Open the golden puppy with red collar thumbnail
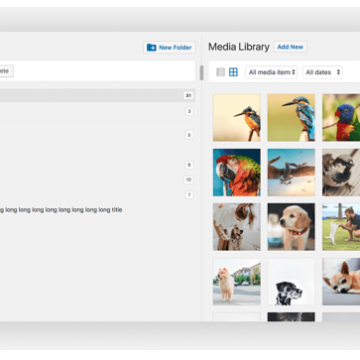This screenshot has width=360, height=360. [x=291, y=227]
